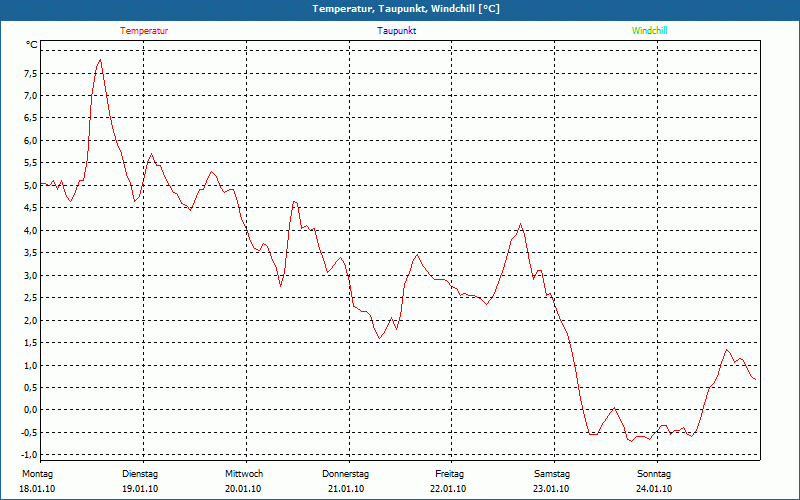Click the Donnerstag day label
Viewport: 800px width, 500px height.
[x=345, y=474]
